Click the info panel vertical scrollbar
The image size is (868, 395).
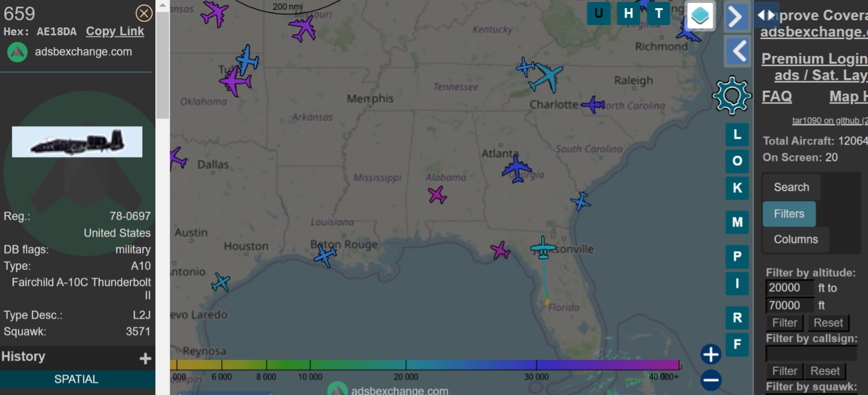point(162,65)
